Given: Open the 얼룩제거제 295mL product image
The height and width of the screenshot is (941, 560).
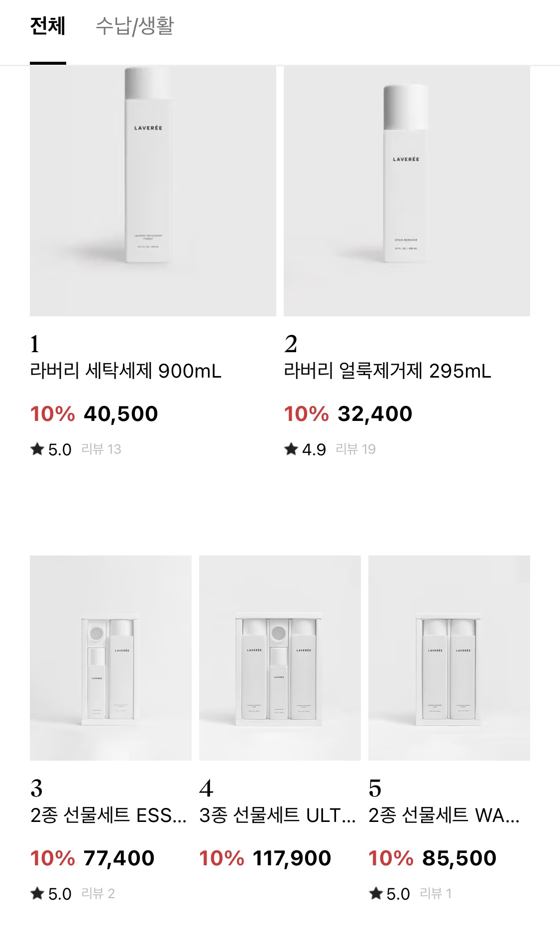Looking at the screenshot, I should pyautogui.click(x=407, y=191).
